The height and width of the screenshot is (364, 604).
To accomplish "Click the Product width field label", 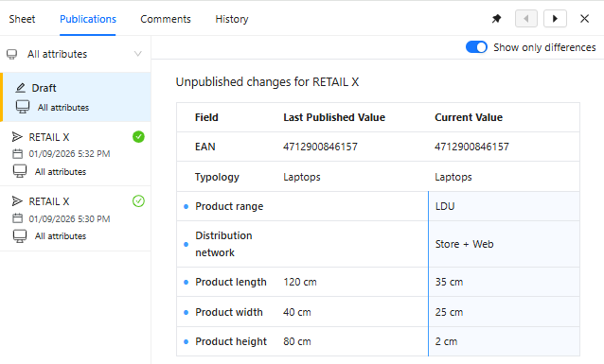I will point(229,312).
